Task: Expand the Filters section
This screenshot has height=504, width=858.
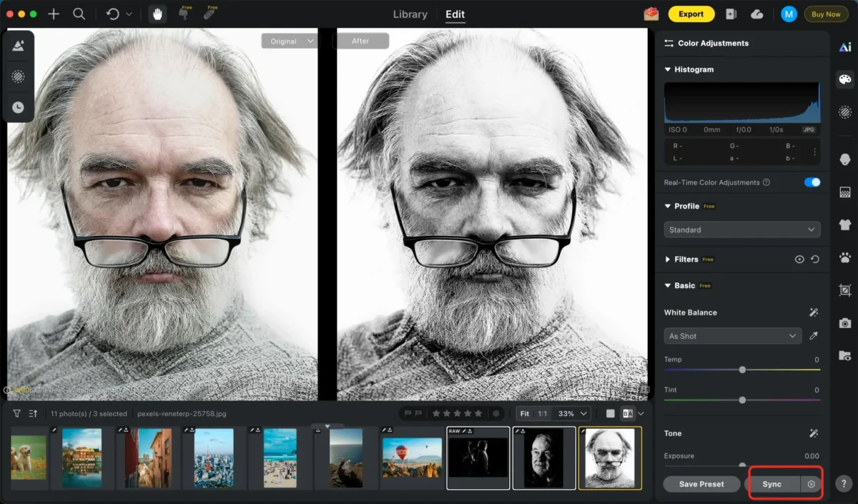Action: coord(668,260)
